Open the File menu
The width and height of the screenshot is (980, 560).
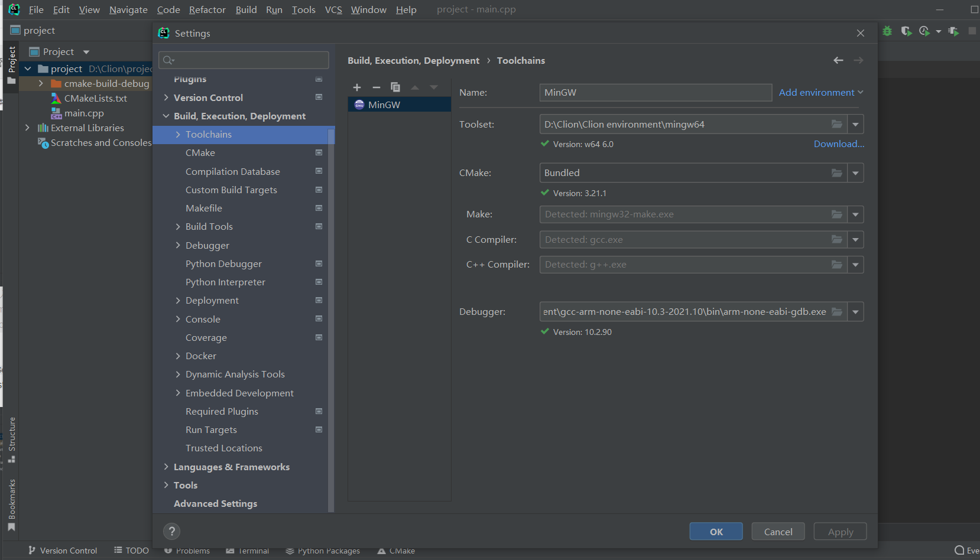pos(36,9)
